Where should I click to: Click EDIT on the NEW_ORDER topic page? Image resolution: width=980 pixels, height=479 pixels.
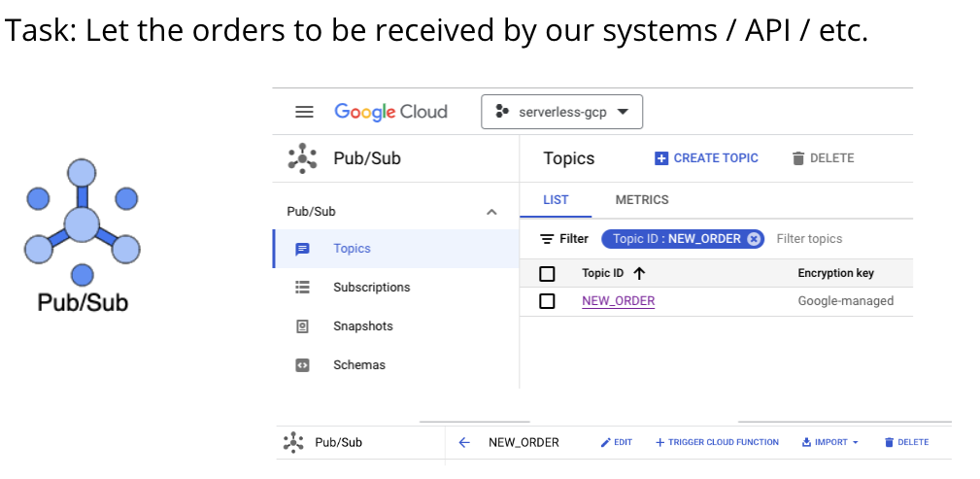(616, 443)
